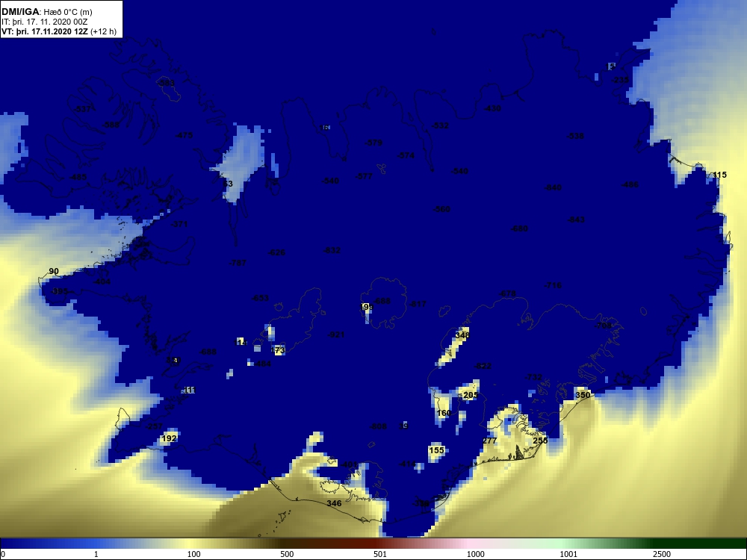Screen dimensions: 747x560
Task: Click the title text 'DMI/IGA: Hæð 0°C (m)'
Action: tap(46, 12)
